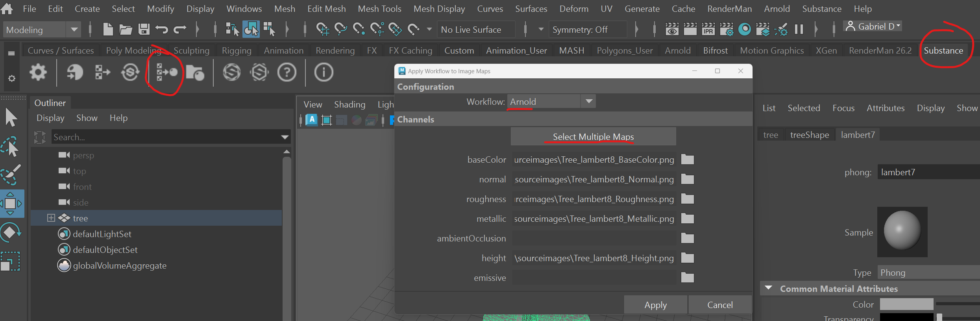Click the Redo arrow icon
Image resolution: width=980 pixels, height=321 pixels.
(180, 29)
